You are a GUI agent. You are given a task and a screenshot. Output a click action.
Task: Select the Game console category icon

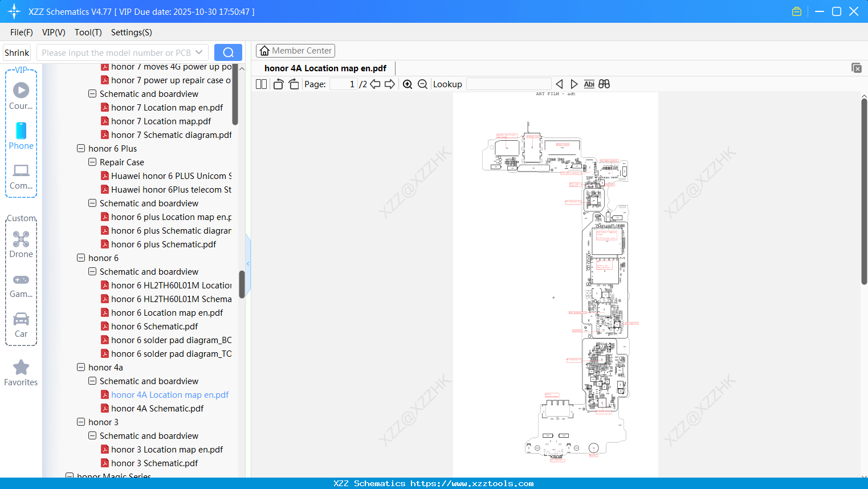pos(21,285)
